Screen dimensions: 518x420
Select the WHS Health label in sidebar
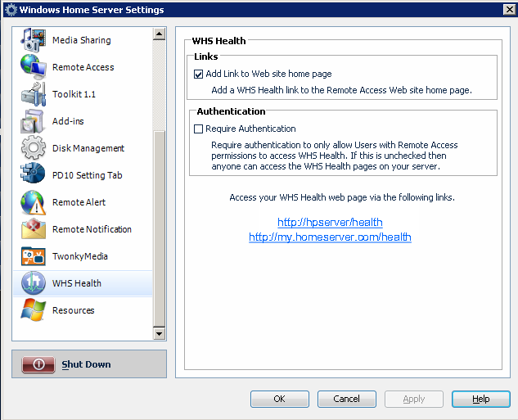pos(77,283)
